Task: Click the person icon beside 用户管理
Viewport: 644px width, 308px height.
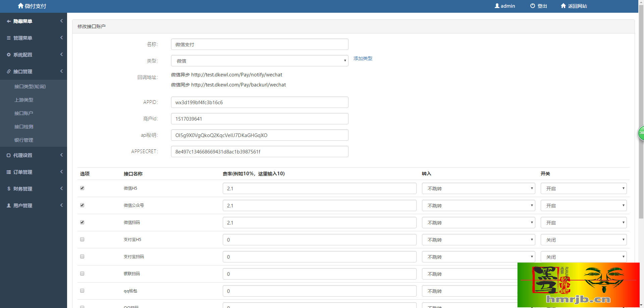Action: click(x=9, y=205)
